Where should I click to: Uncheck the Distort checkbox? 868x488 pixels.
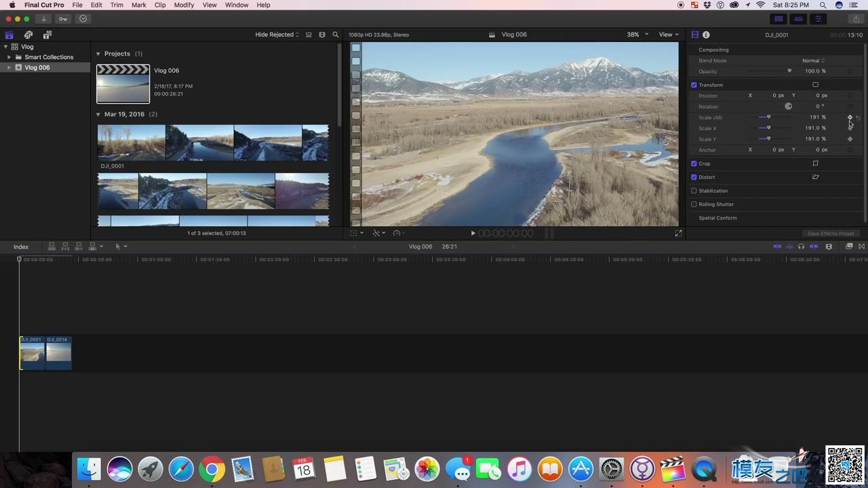coord(694,177)
